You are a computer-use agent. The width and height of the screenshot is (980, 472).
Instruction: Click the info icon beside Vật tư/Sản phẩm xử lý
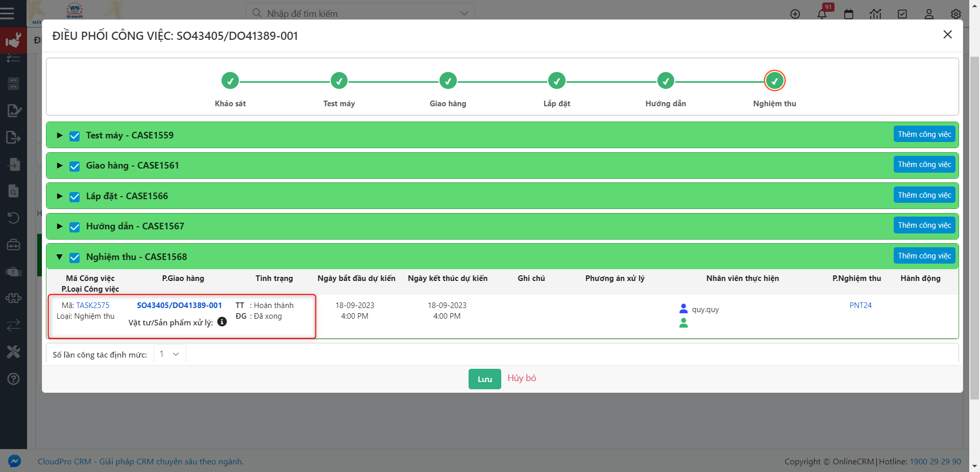pyautogui.click(x=222, y=322)
